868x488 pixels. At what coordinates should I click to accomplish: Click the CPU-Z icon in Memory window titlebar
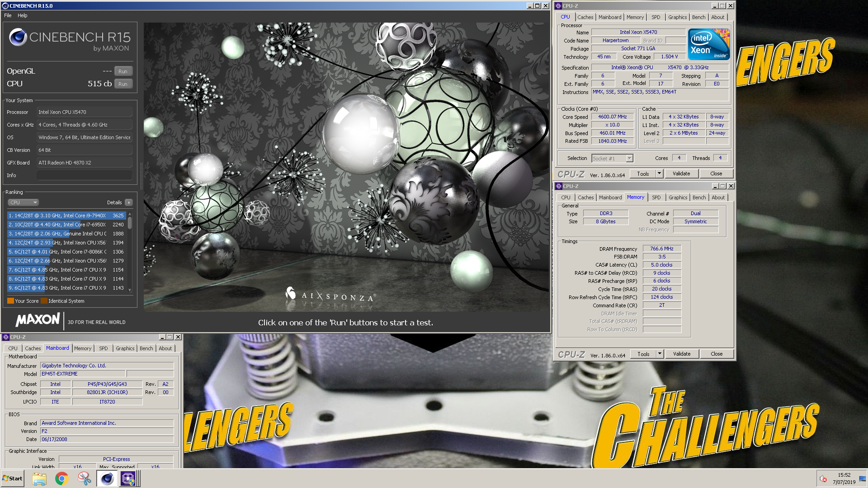pos(559,186)
